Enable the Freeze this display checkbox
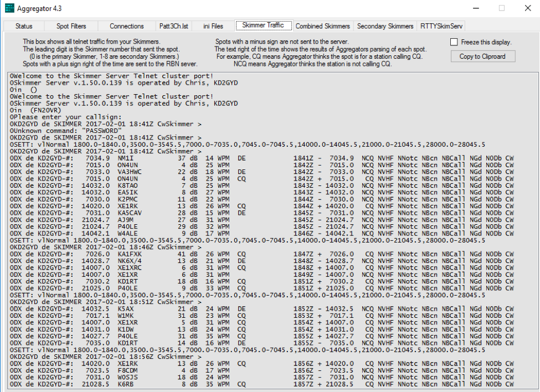Image resolution: width=540 pixels, height=392 pixels. coord(454,42)
